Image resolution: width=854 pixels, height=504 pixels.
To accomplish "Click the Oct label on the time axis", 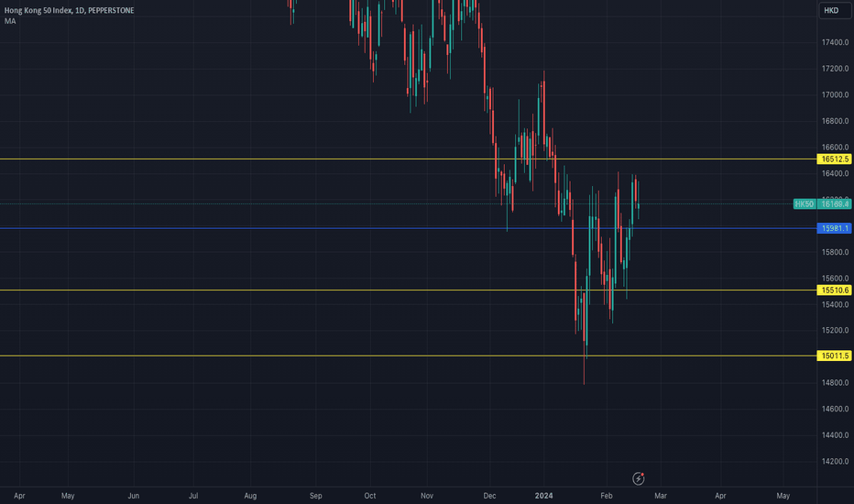I will click(370, 496).
